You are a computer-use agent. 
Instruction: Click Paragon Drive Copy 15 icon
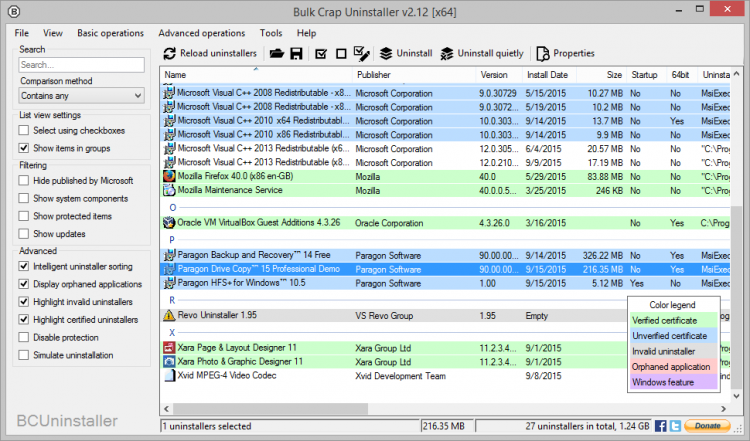coord(169,269)
